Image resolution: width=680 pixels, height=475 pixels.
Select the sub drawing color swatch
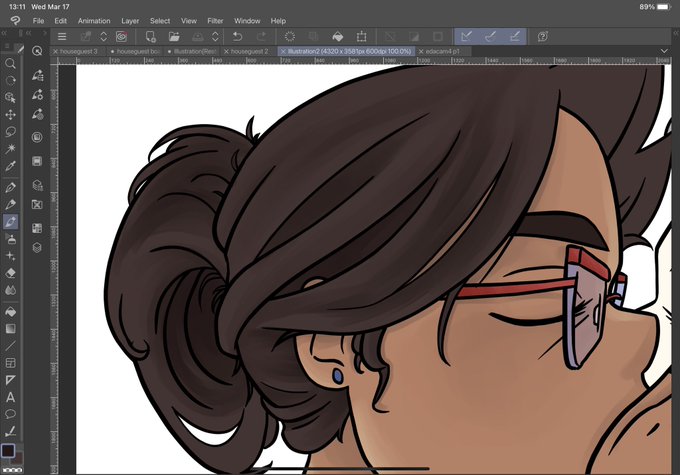(x=17, y=458)
